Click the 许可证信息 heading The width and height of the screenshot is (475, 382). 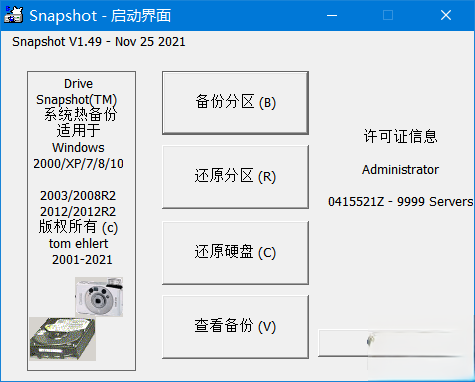pos(400,136)
